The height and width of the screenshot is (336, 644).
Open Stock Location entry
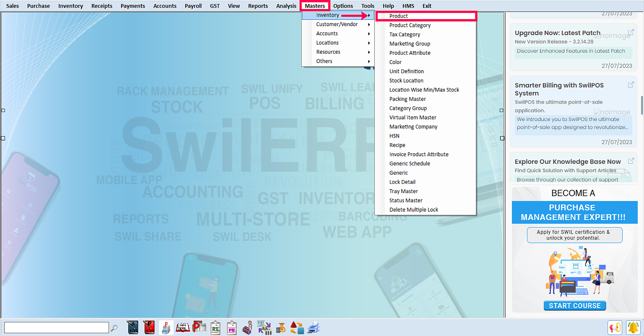pyautogui.click(x=425, y=80)
